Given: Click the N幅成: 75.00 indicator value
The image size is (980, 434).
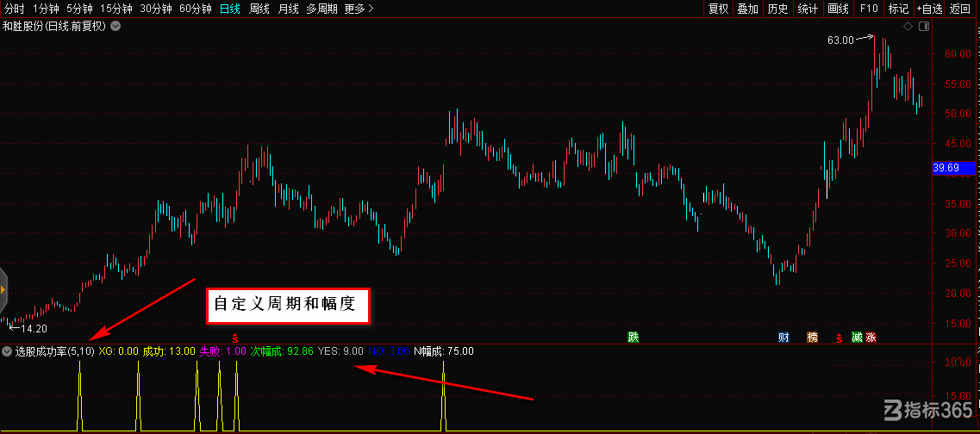Looking at the screenshot, I should click(444, 351).
